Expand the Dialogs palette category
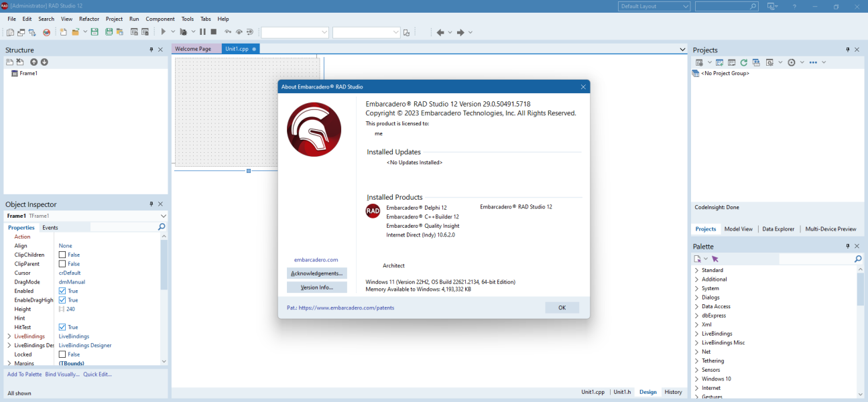This screenshot has height=402, width=868. pyautogui.click(x=696, y=297)
